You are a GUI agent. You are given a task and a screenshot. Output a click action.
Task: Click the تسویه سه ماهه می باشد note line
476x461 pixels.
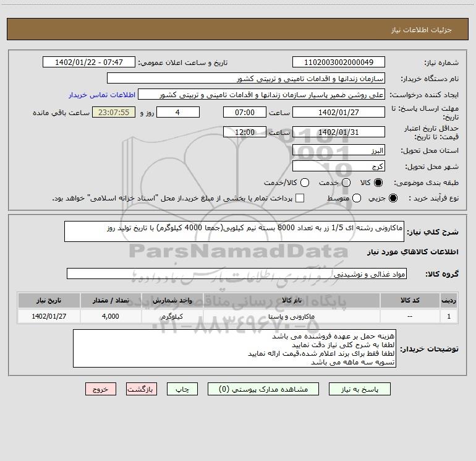pyautogui.click(x=353, y=362)
